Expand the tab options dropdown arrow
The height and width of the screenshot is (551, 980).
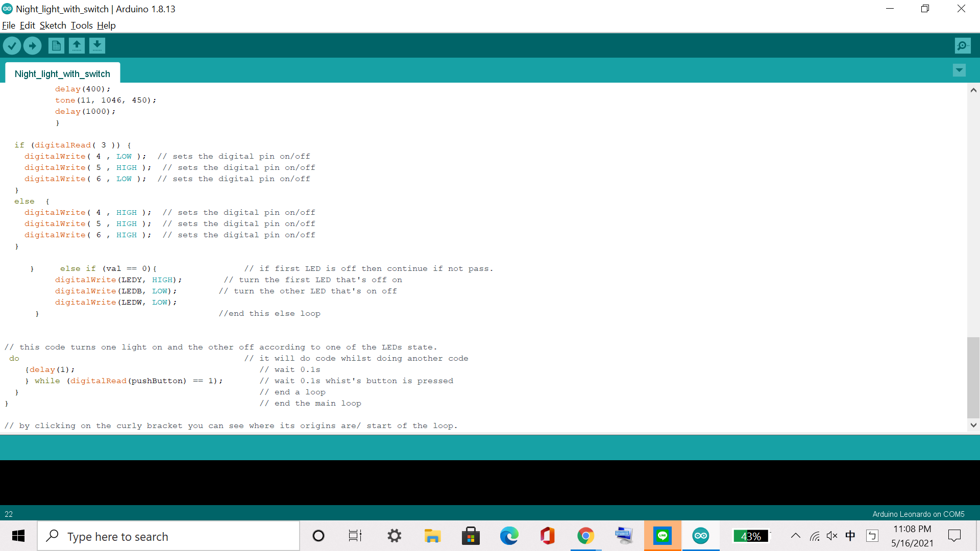pos(959,70)
